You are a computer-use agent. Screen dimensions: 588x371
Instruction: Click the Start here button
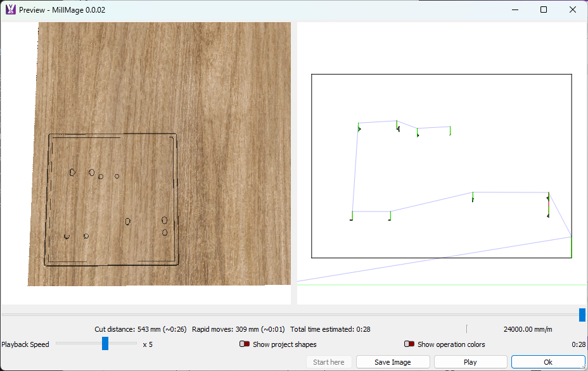[x=329, y=362]
